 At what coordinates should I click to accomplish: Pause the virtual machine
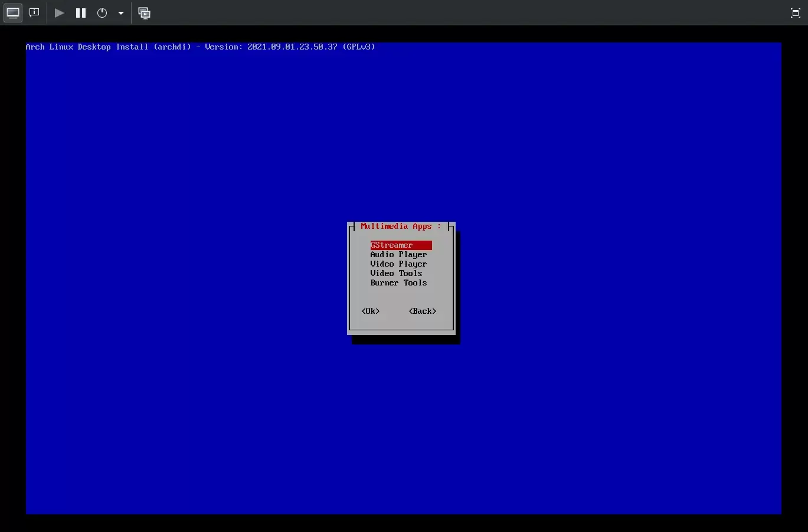tap(81, 13)
